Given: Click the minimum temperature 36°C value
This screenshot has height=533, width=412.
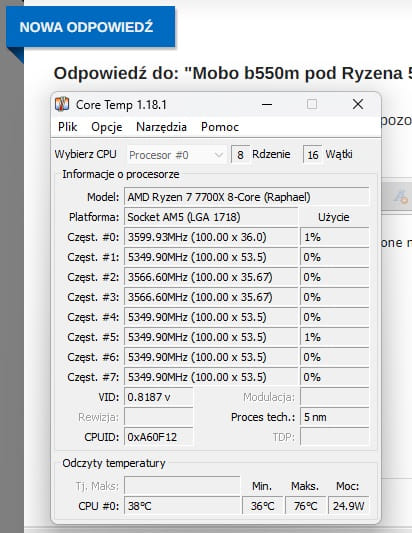Looking at the screenshot, I should coord(262,506).
